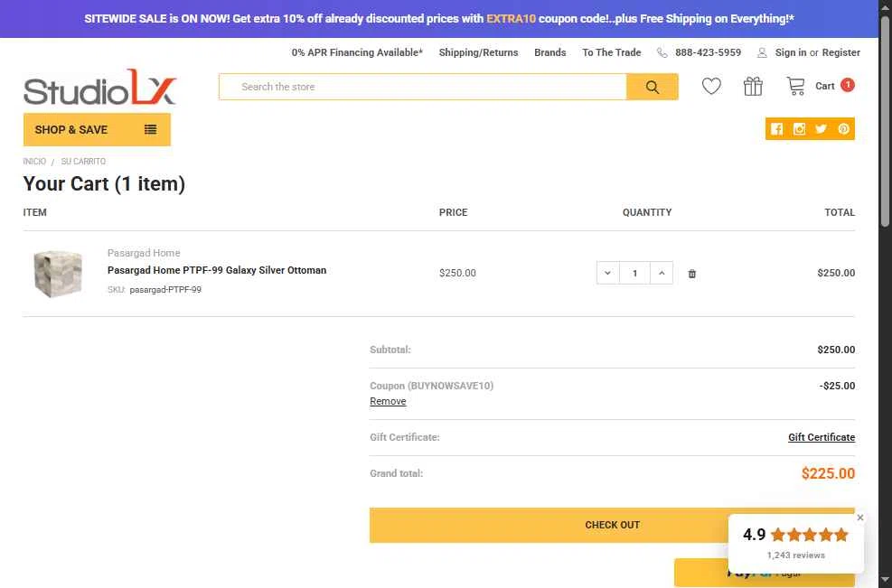Open the wishlist heart icon
This screenshot has width=892, height=588.
[x=711, y=87]
